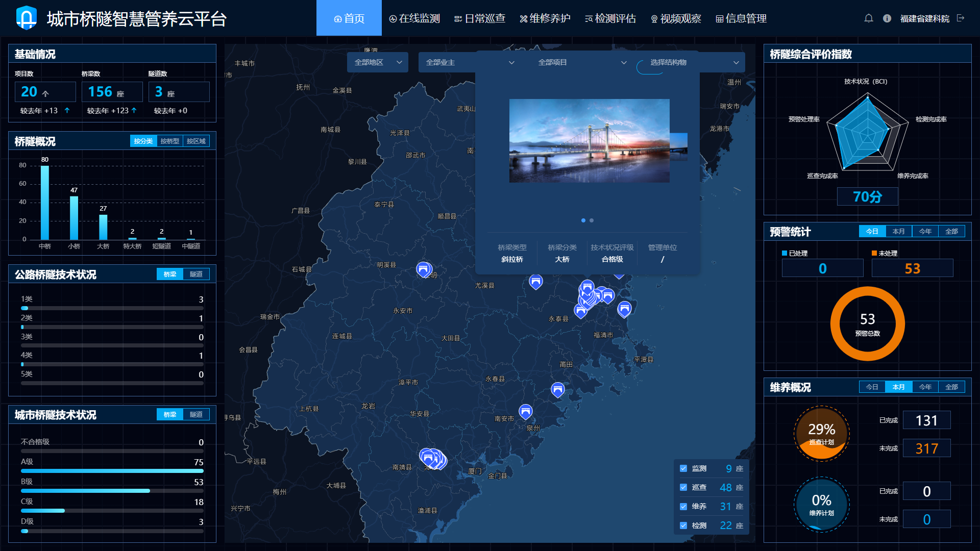Image resolution: width=980 pixels, height=551 pixels.
Task: Go to the 视频观察 menu
Action: [x=676, y=18]
